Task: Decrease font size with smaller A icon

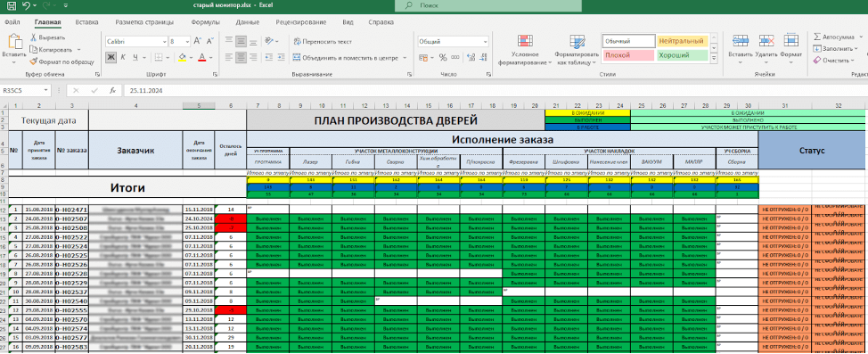Action: pyautogui.click(x=209, y=42)
